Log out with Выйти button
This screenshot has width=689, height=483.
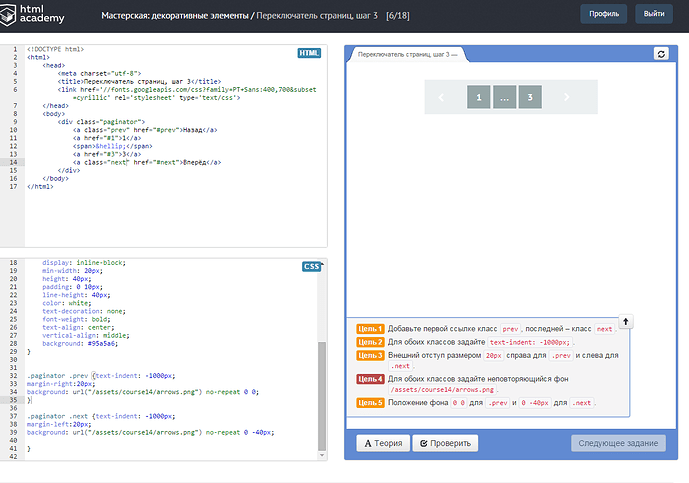654,14
